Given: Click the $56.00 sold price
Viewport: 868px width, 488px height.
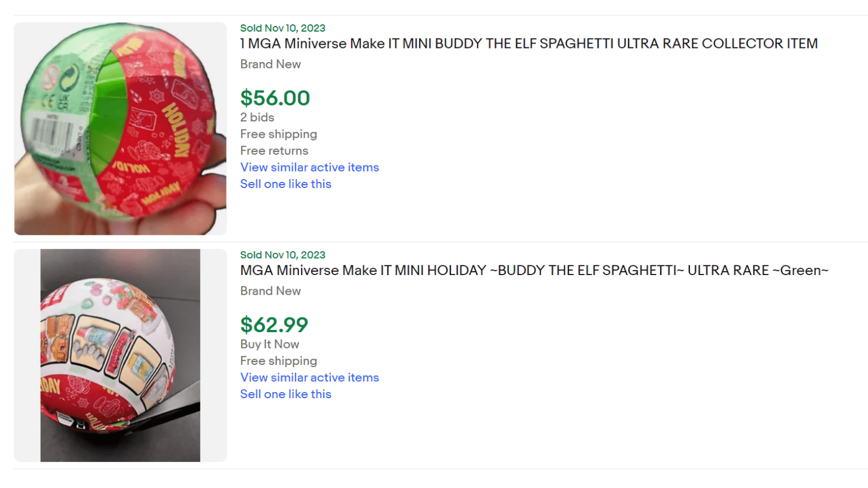Looking at the screenshot, I should pyautogui.click(x=275, y=98).
